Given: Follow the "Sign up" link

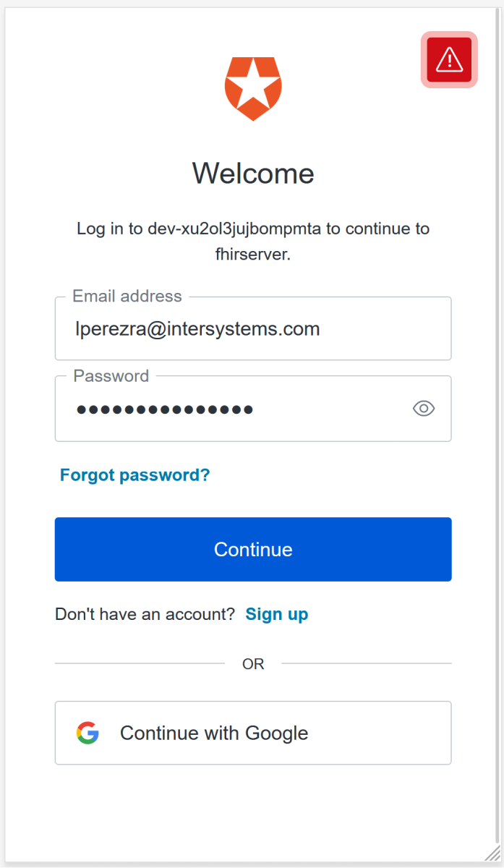Looking at the screenshot, I should (x=277, y=614).
